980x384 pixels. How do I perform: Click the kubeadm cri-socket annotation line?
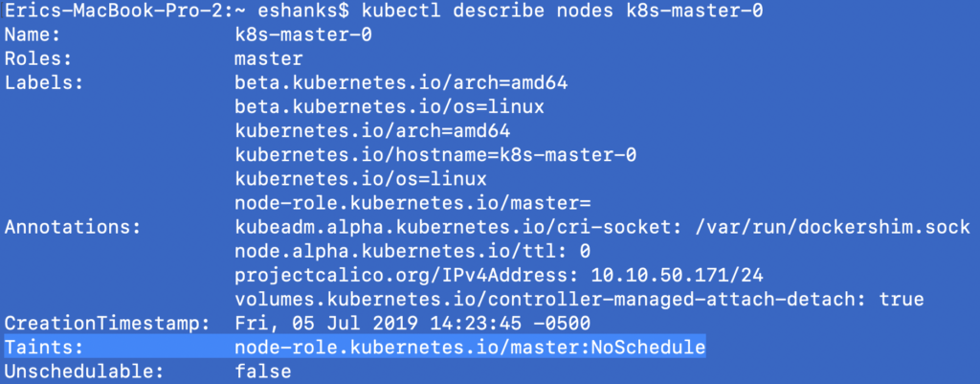pos(602,227)
